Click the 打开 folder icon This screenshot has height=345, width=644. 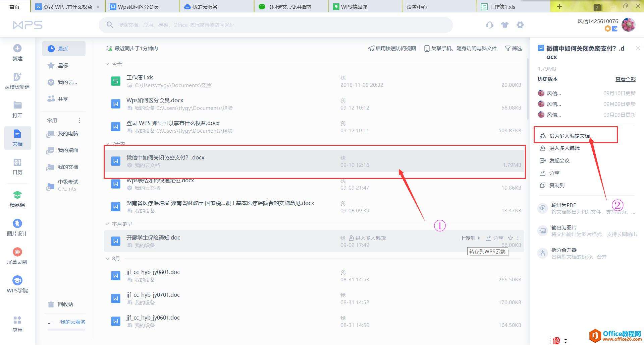[x=17, y=105]
